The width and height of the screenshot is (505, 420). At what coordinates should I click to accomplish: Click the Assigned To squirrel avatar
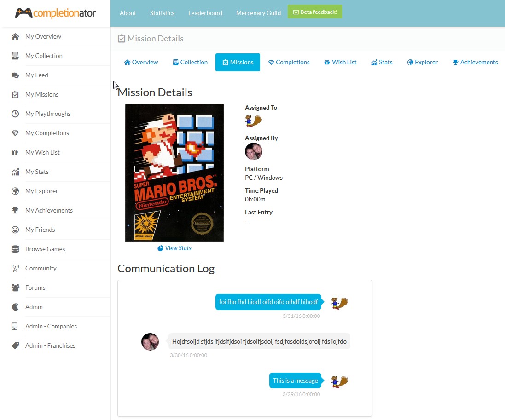pos(254,121)
